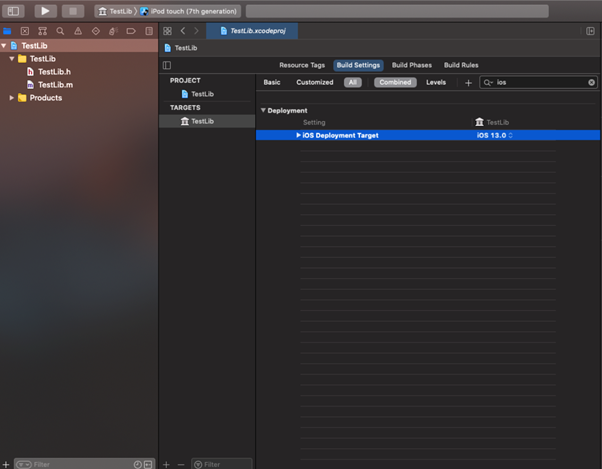Collapse the Deployment section

coord(263,111)
